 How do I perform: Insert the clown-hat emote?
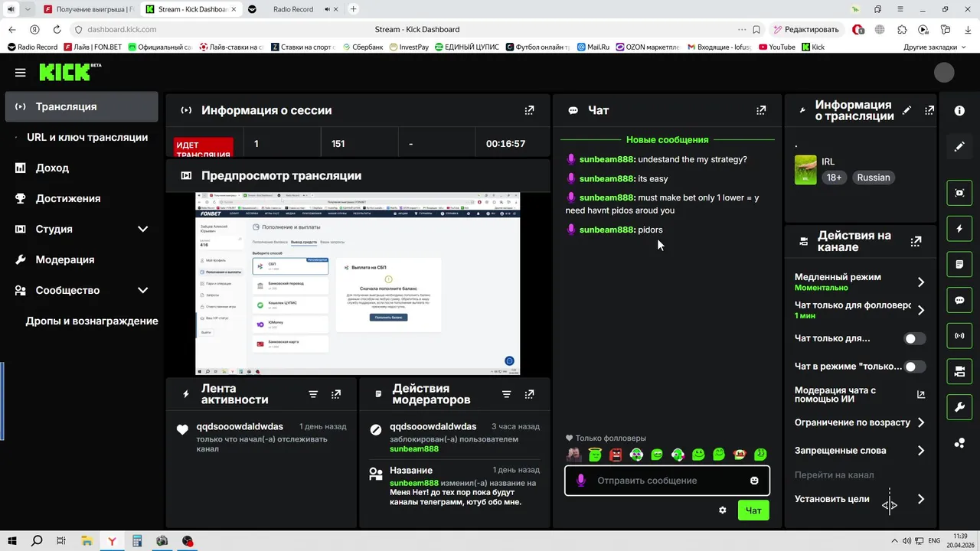coord(740,455)
